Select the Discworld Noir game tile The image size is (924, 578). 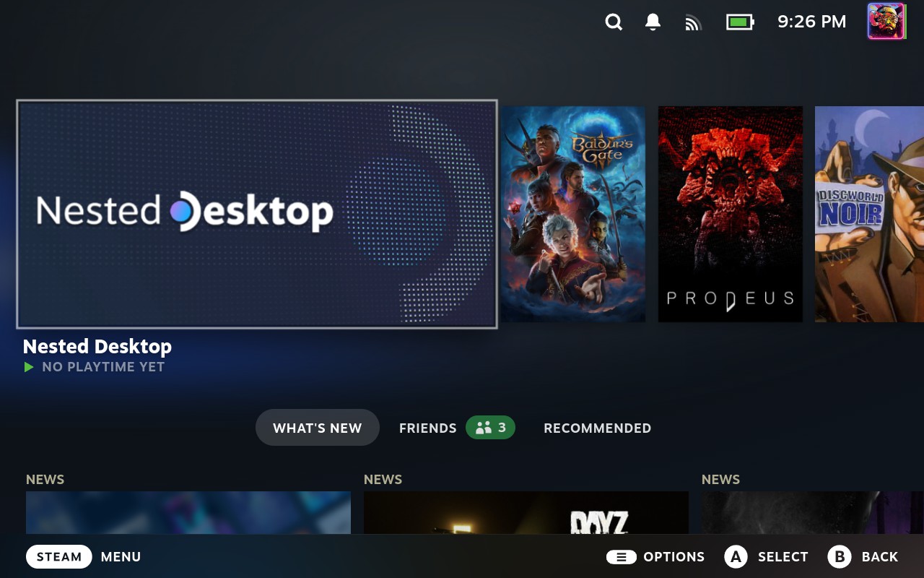869,214
